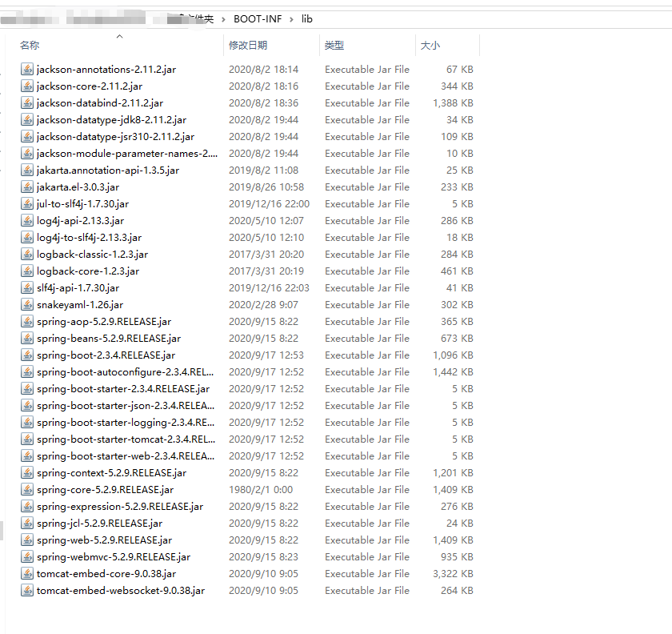Click jar icon of jackson-datatype-jdk8-2.11.2.jar
The image size is (672, 634).
(27, 120)
